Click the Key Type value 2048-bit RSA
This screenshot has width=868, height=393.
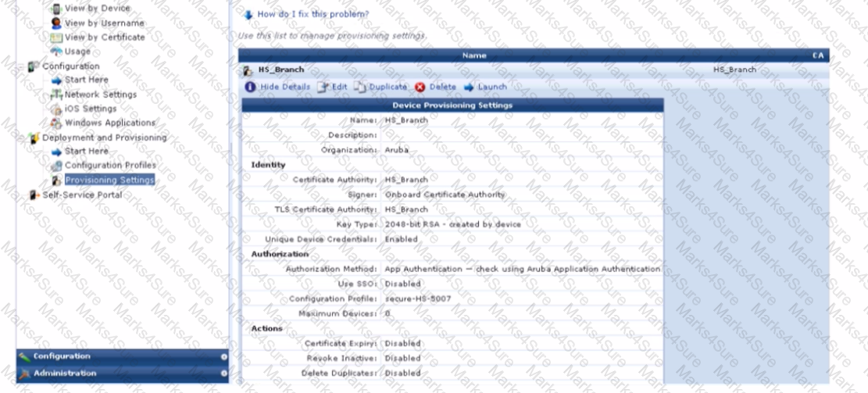coord(452,225)
